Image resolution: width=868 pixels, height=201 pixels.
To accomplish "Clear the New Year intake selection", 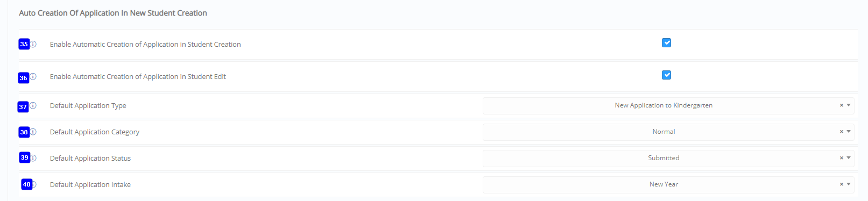I will (x=842, y=184).
